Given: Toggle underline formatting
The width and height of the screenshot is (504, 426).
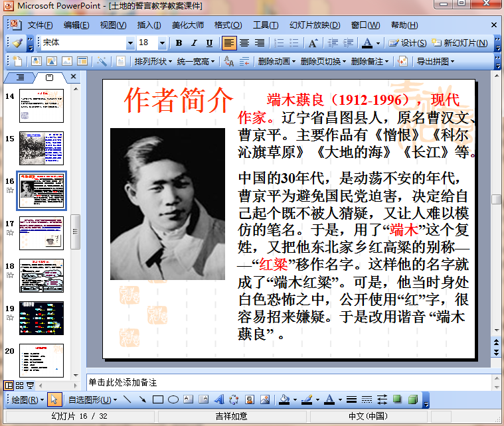Looking at the screenshot, I should [x=209, y=43].
